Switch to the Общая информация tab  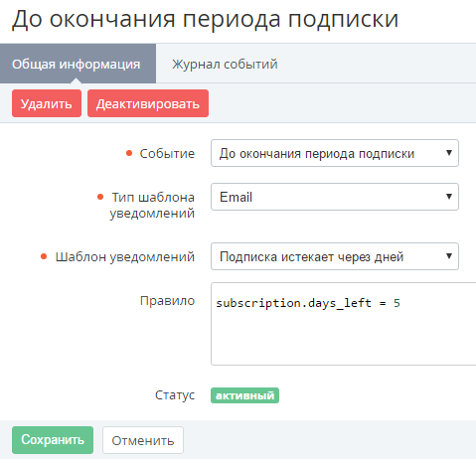[x=78, y=64]
